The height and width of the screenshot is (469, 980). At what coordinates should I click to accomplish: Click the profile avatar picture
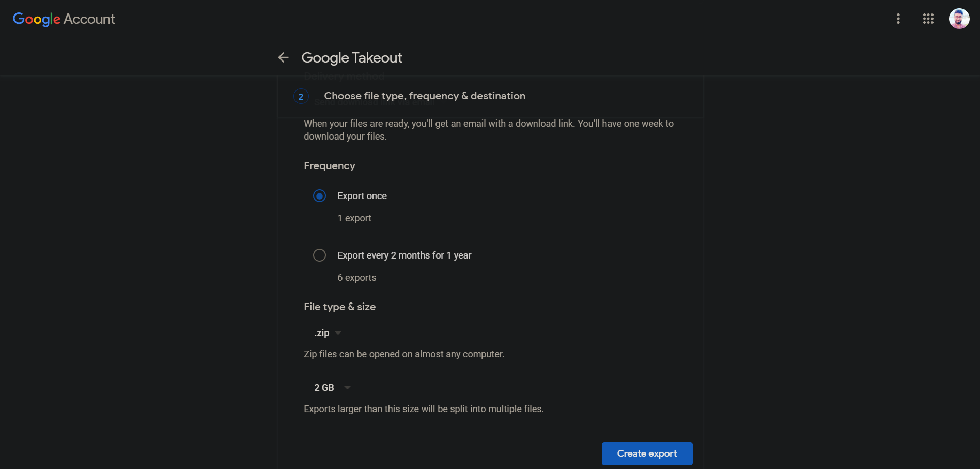pos(959,19)
